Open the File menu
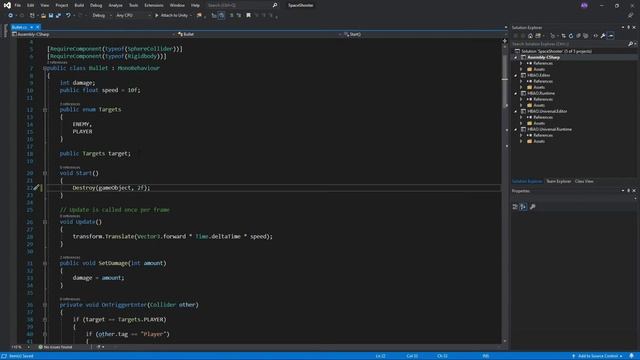 18,5
